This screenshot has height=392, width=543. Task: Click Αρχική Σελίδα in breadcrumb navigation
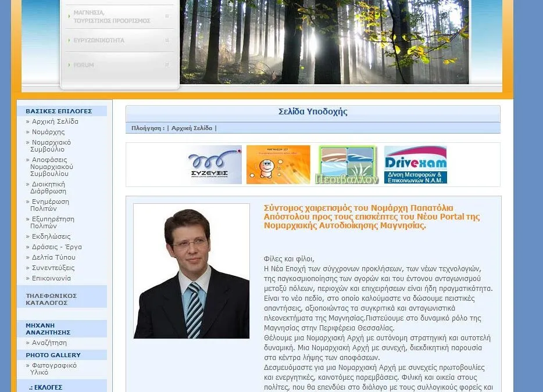[x=192, y=128]
